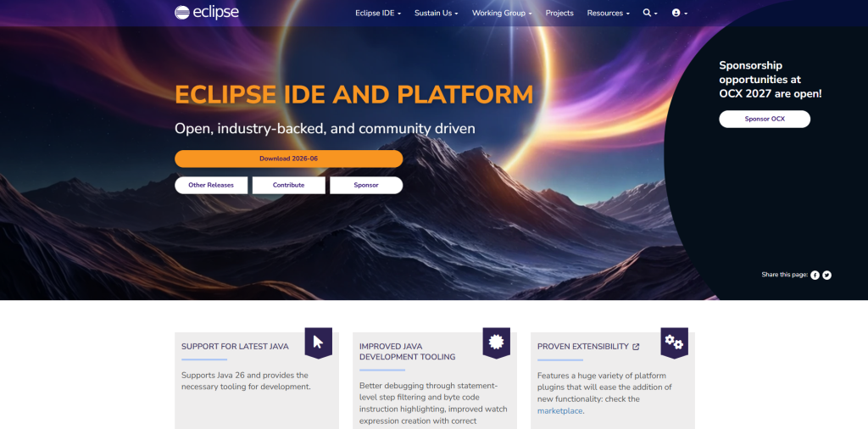Image resolution: width=868 pixels, height=429 pixels.
Task: Expand the Eclipse IDE dropdown menu
Action: pos(378,13)
